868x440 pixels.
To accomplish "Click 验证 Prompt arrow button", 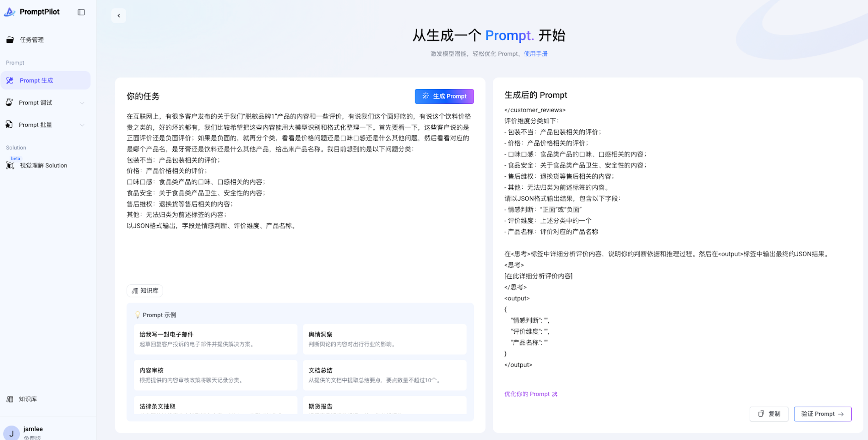I will tap(822, 414).
